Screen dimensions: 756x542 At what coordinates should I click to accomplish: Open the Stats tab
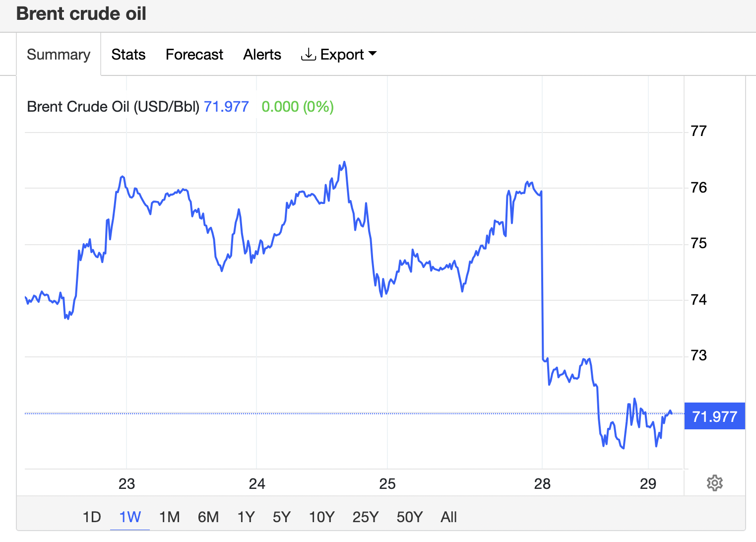pos(128,54)
